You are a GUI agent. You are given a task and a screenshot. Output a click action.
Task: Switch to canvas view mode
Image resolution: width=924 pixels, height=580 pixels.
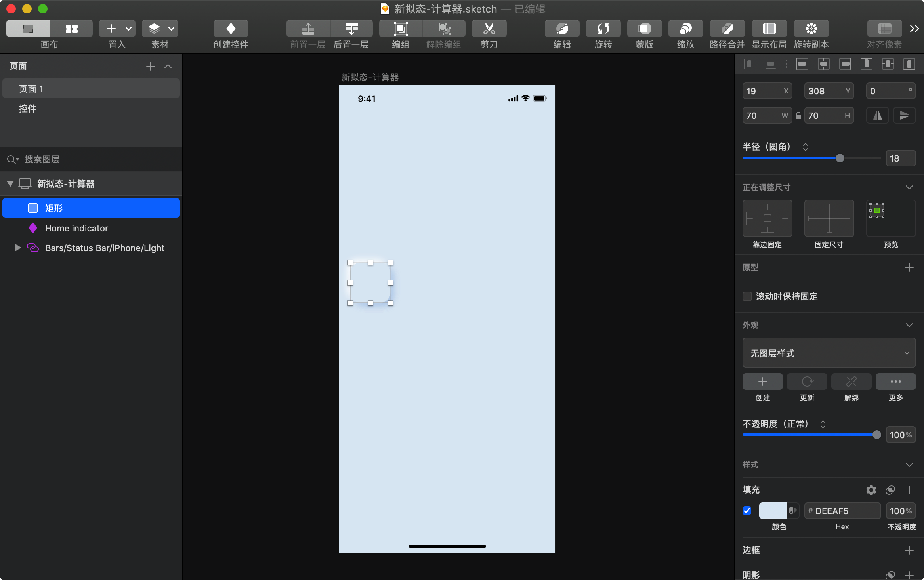click(28, 29)
